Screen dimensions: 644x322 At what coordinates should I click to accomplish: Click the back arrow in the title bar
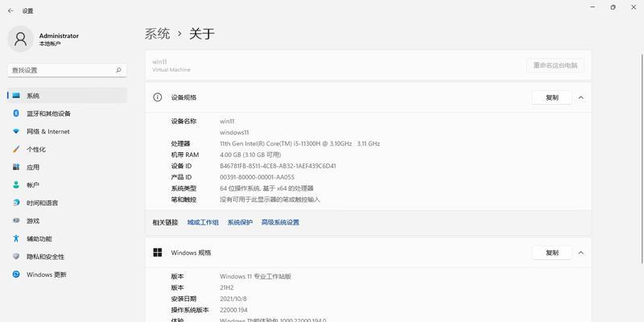tap(10, 11)
